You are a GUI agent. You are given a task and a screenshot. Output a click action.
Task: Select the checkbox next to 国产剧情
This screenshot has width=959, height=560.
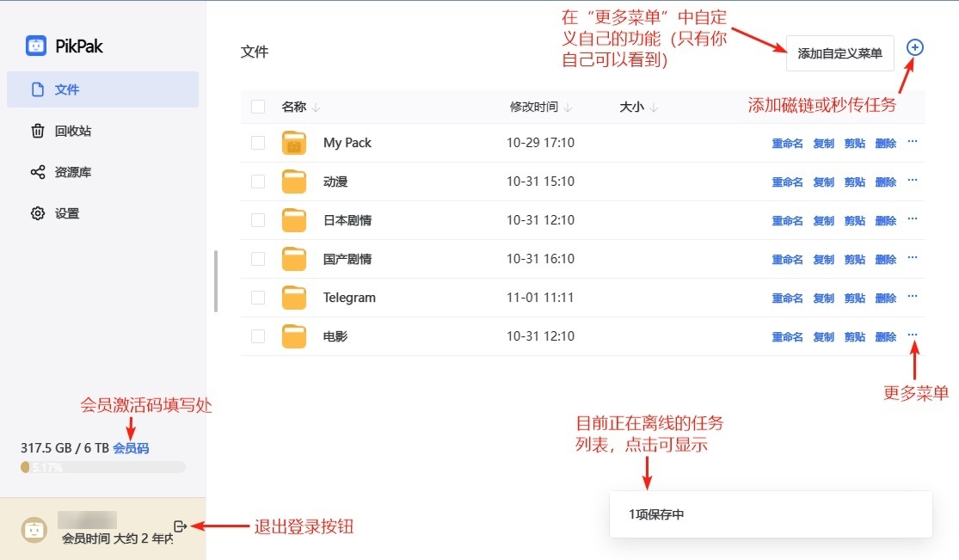point(258,259)
